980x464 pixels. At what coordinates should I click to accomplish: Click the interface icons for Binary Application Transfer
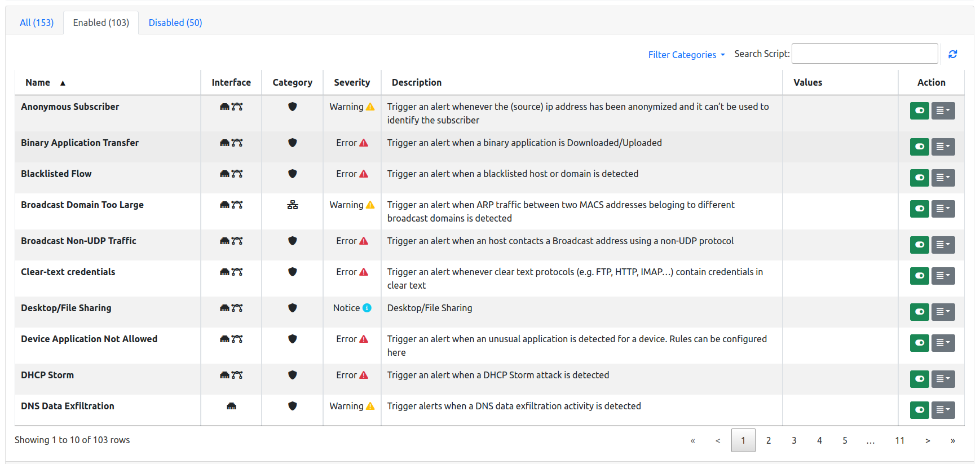pyautogui.click(x=231, y=143)
